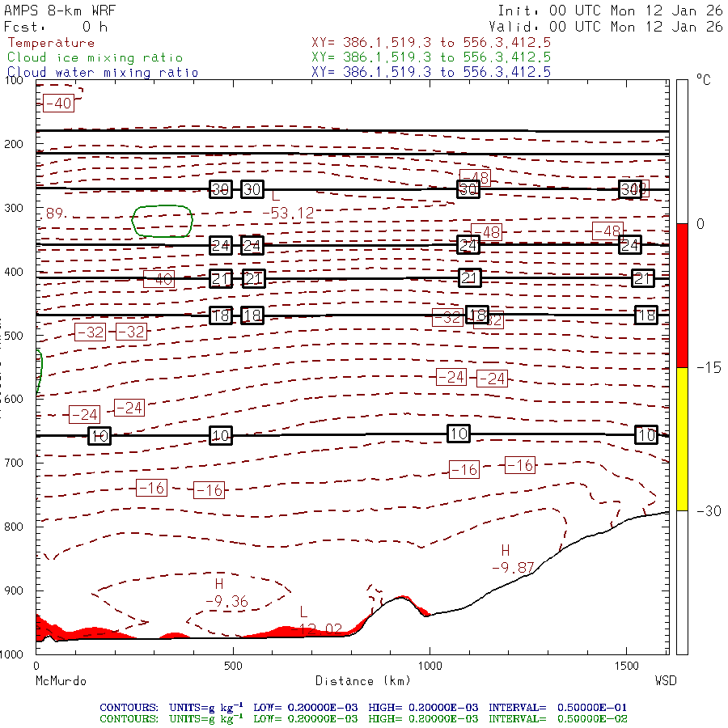This screenshot has width=728, height=728.
Task: Click the '300' pressure axis label
Action: tap(14, 208)
